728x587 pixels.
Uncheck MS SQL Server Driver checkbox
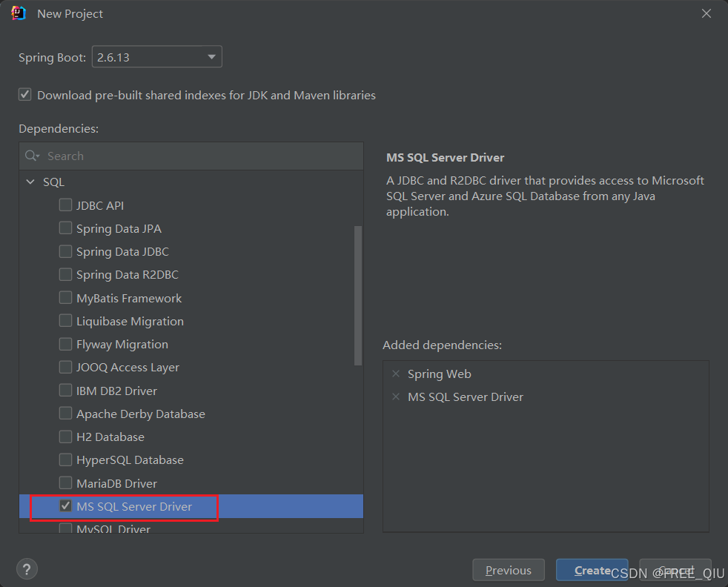[65, 505]
